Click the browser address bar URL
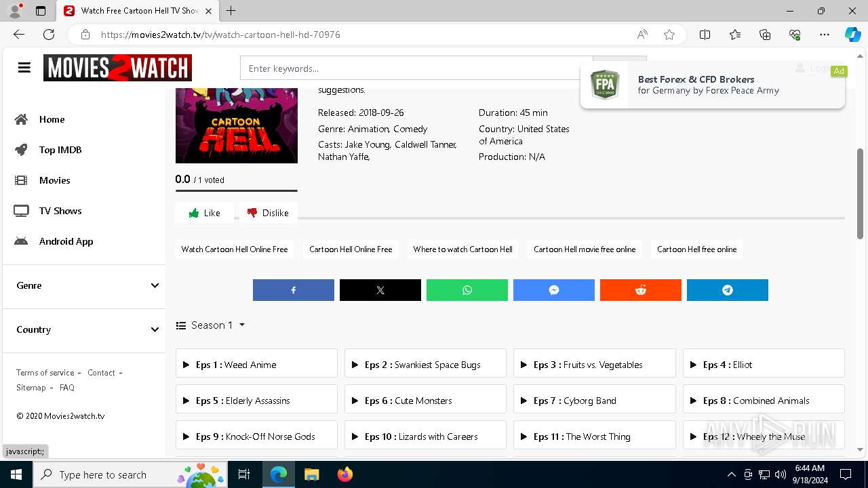The image size is (868, 488). pyautogui.click(x=220, y=35)
